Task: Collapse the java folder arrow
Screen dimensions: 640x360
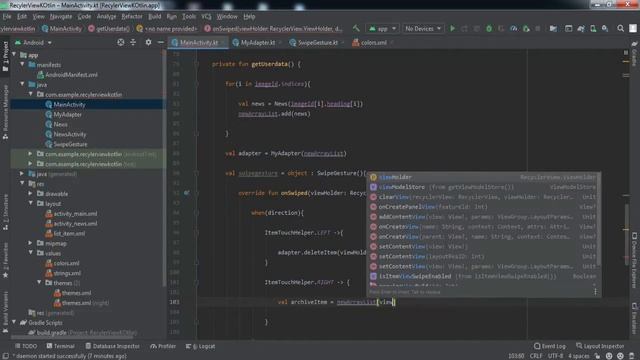Action: pyautogui.click(x=23, y=84)
